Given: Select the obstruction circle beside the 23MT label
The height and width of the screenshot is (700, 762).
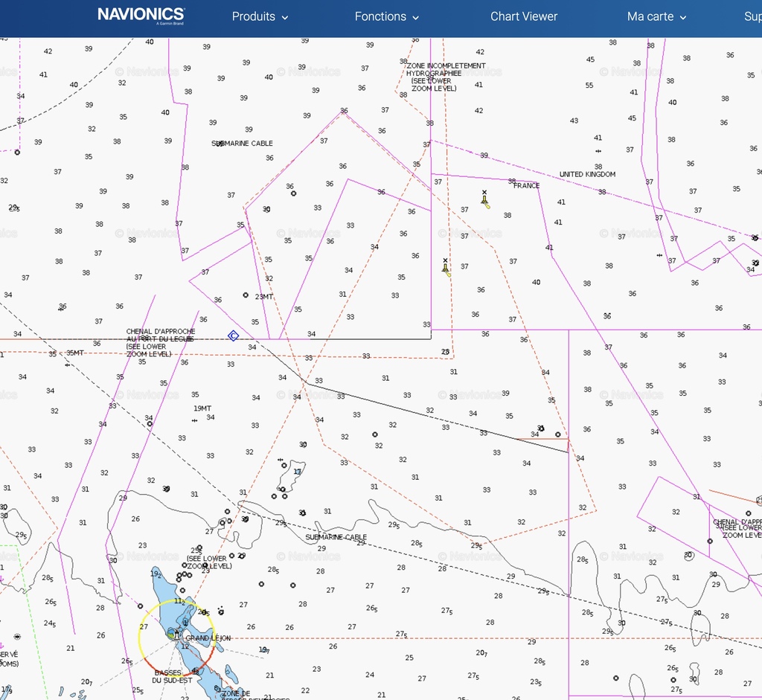Looking at the screenshot, I should 246,295.
